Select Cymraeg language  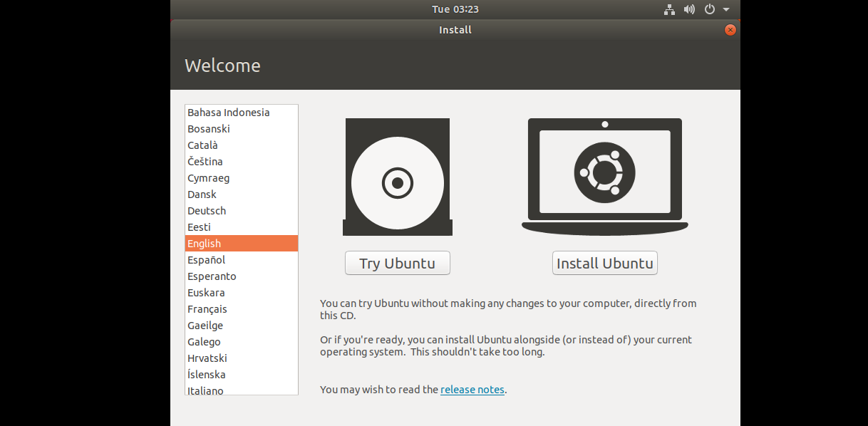[242, 178]
